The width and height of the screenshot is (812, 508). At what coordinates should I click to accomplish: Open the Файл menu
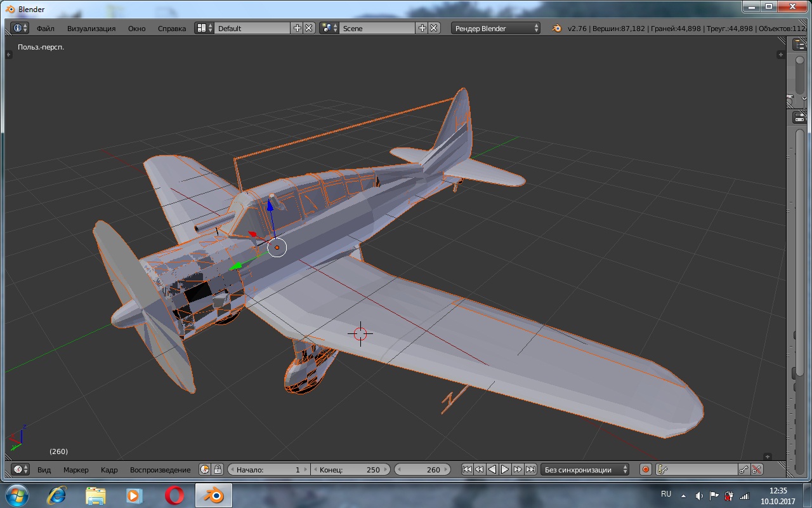[45, 29]
